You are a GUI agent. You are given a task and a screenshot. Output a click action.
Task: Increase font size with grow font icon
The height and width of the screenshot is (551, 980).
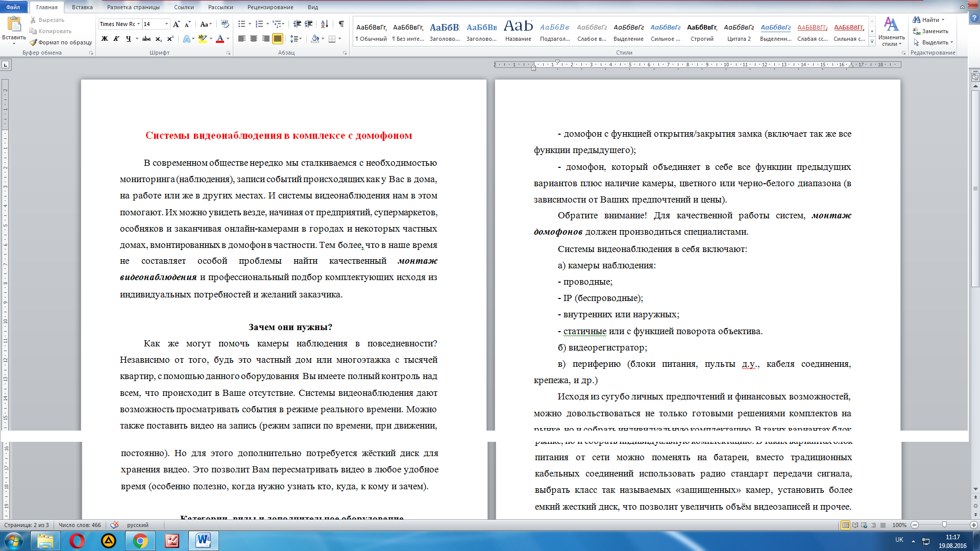[x=177, y=24]
